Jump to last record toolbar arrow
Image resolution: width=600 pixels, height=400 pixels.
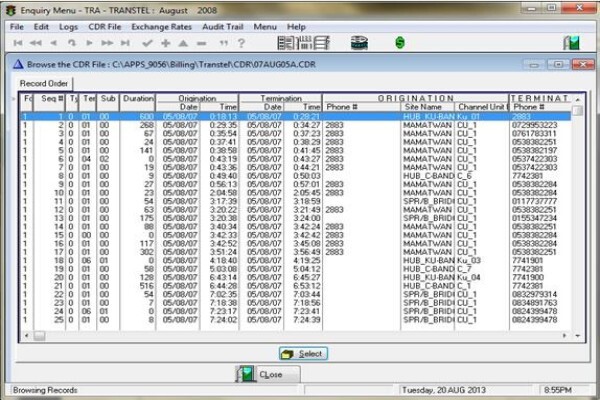click(x=125, y=43)
